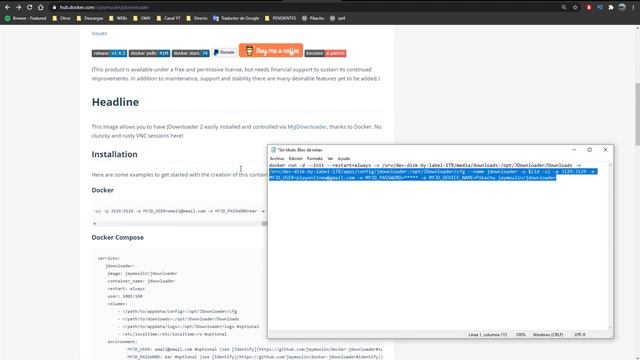This screenshot has height=360, width=640.
Task: Click left arrow of code block scrollbar
Action: tap(95, 224)
